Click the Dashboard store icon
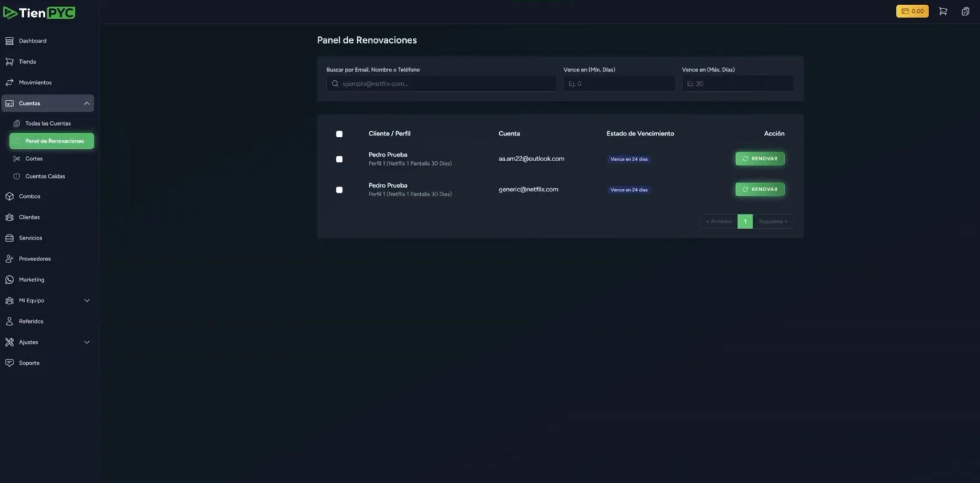Image resolution: width=980 pixels, height=483 pixels. click(x=9, y=41)
